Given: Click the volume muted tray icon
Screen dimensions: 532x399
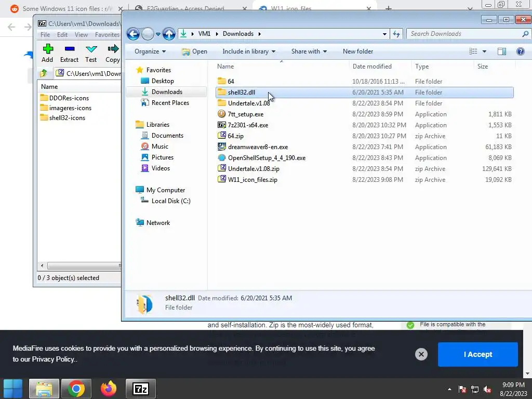Looking at the screenshot, I should tap(487, 389).
